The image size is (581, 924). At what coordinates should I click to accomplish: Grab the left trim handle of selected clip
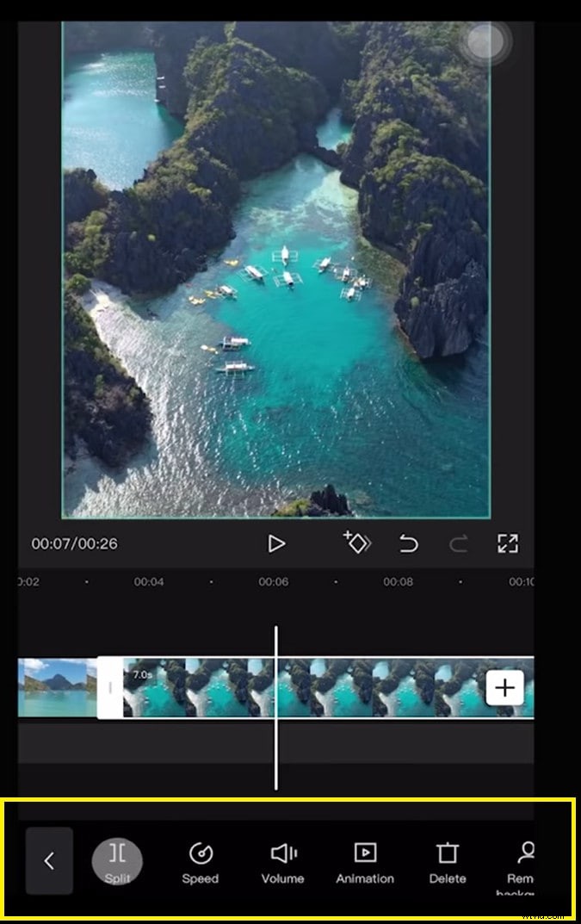110,688
